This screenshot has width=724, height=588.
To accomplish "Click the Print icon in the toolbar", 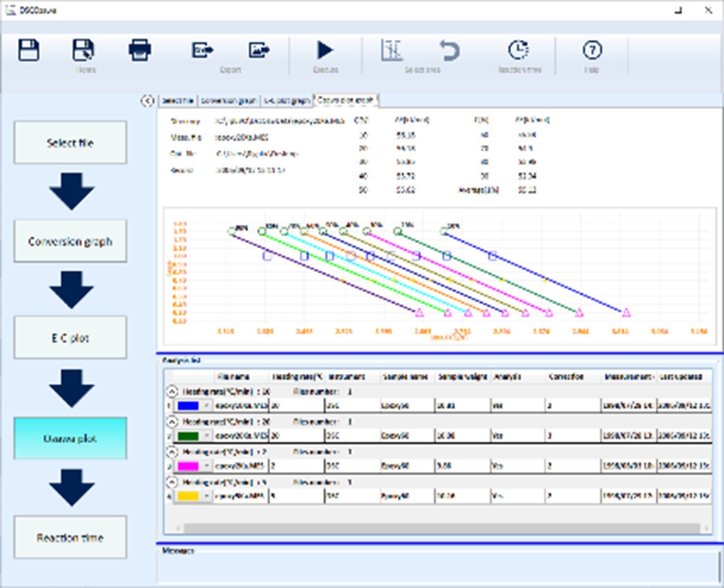I will pyautogui.click(x=140, y=50).
